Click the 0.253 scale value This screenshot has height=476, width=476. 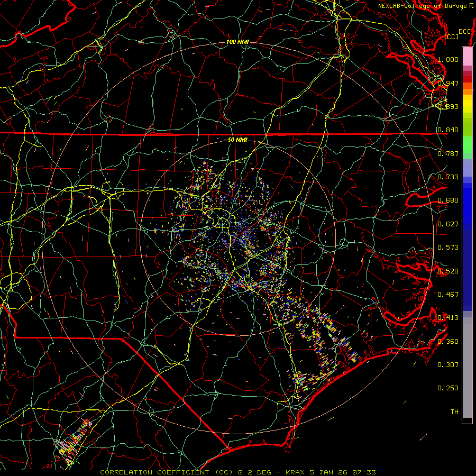(x=448, y=388)
